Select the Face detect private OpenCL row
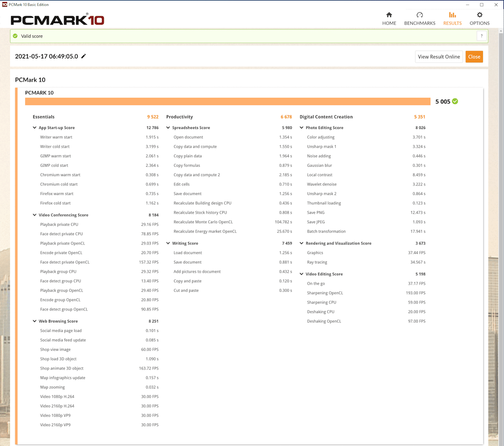504x446 pixels. [99, 262]
